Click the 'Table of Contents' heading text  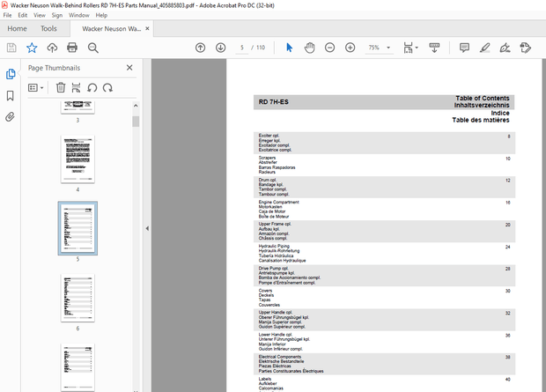483,99
